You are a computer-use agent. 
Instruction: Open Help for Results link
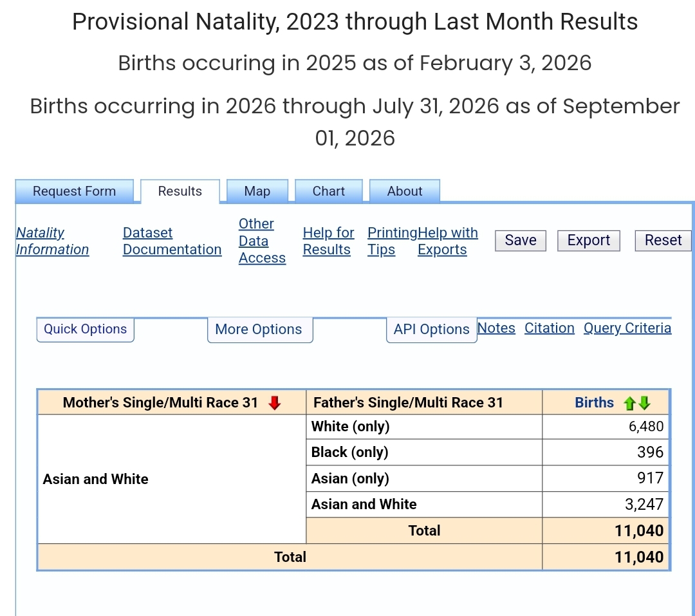pyautogui.click(x=328, y=241)
